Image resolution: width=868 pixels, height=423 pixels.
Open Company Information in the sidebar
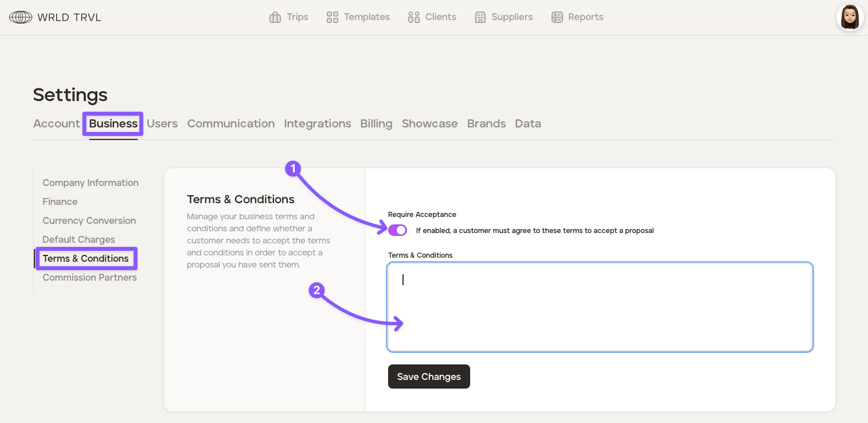pyautogui.click(x=91, y=183)
